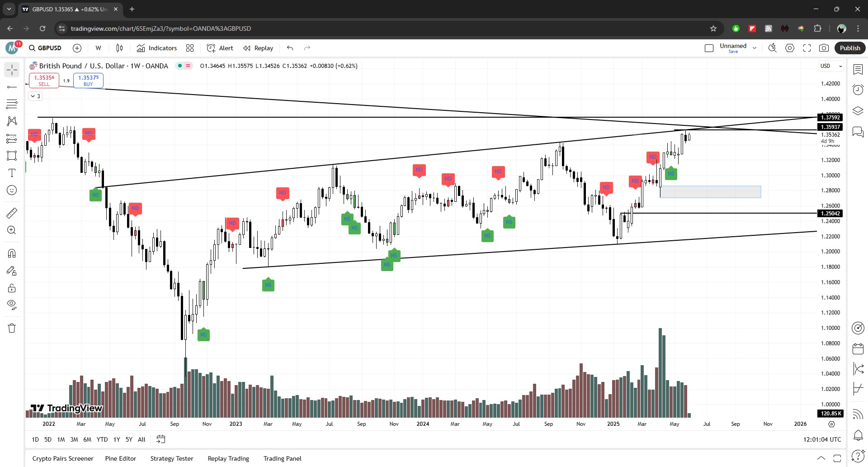Toggle the layout checkbox beside Unnamed
This screenshot has width=868, height=467.
(x=709, y=48)
